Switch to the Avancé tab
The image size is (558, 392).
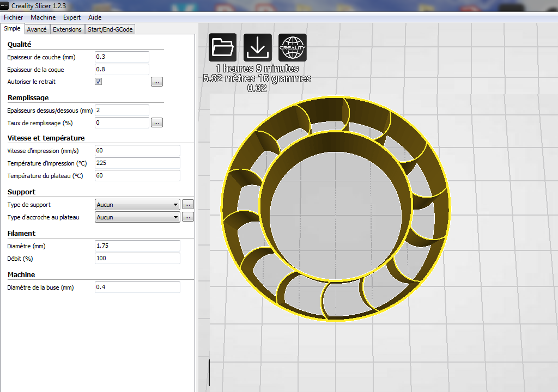point(37,29)
